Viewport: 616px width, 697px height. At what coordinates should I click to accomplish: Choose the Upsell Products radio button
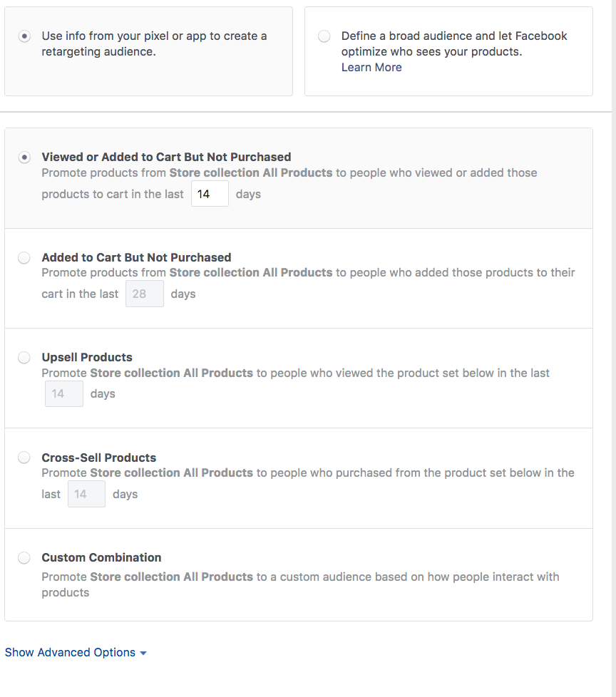24,357
